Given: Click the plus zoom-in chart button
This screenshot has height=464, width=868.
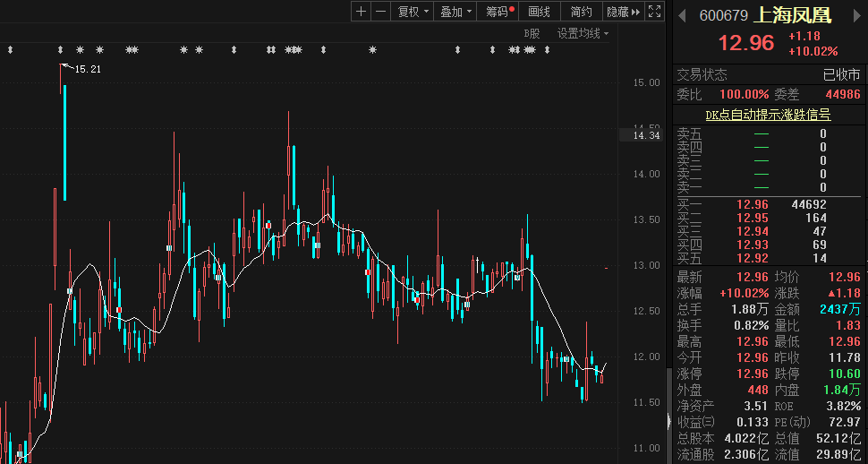Looking at the screenshot, I should tap(361, 12).
